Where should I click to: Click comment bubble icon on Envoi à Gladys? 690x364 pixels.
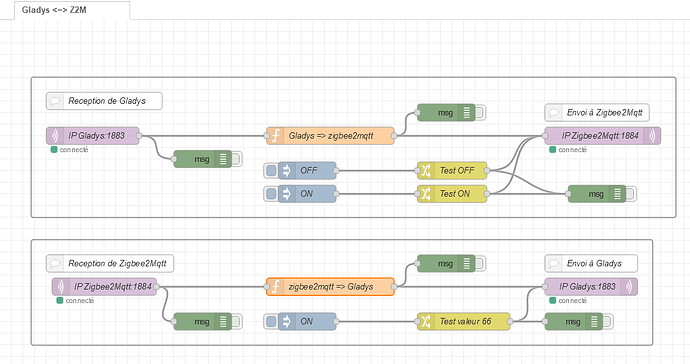click(x=553, y=264)
